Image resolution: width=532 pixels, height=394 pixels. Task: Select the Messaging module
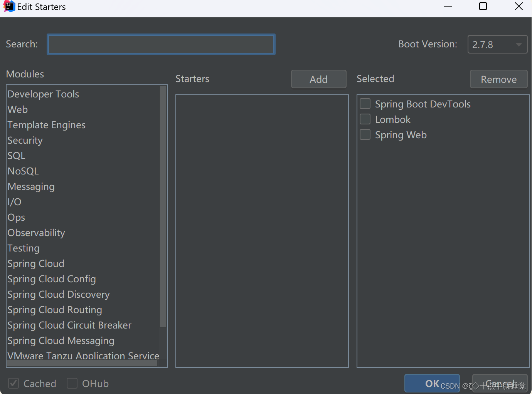click(83, 186)
